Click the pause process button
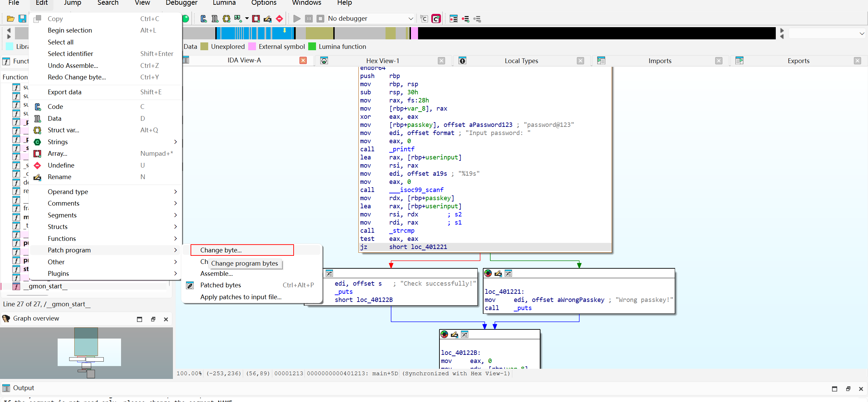 (x=309, y=19)
